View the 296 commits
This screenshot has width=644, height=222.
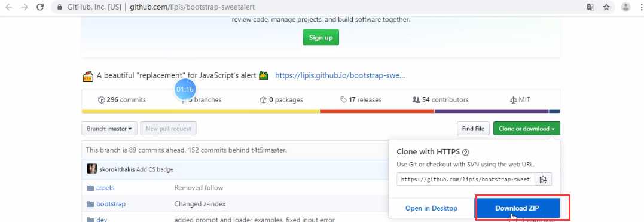(x=122, y=99)
